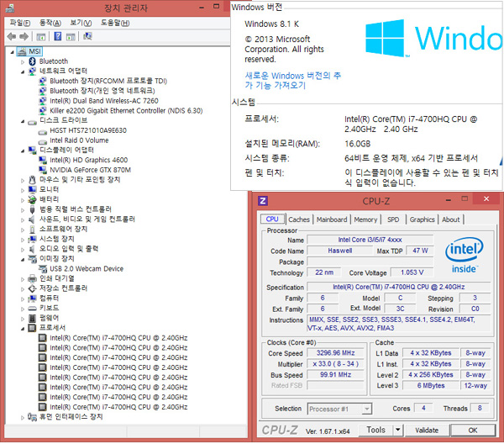
Task: Select the 사운드, 비디오 및 게임 컨트롤러 entry
Action: pyautogui.click(x=87, y=219)
